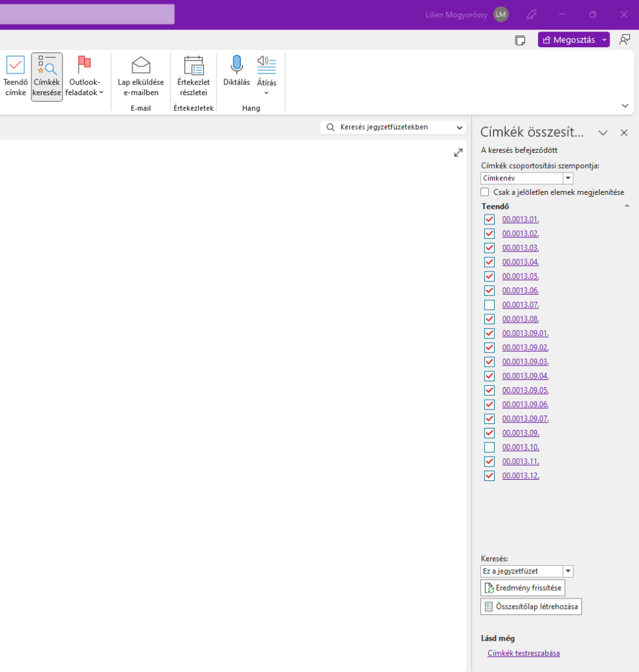Collapse the Teendő group
The height and width of the screenshot is (672, 639).
(627, 206)
